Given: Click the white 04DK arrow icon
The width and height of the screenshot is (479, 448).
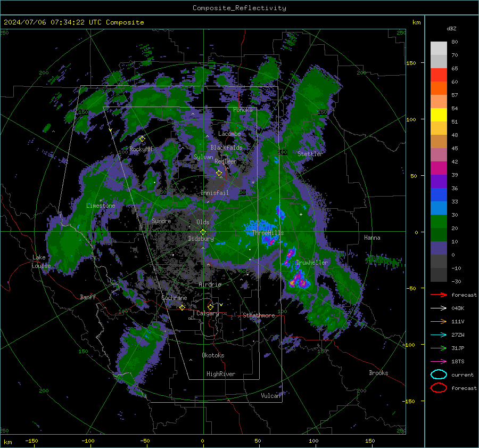Looking at the screenshot, I should point(439,308).
